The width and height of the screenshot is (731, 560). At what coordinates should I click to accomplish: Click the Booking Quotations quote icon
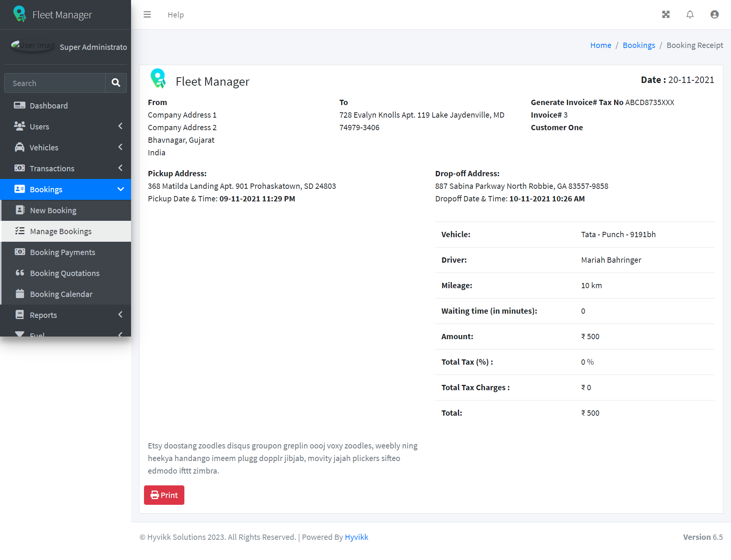20,273
